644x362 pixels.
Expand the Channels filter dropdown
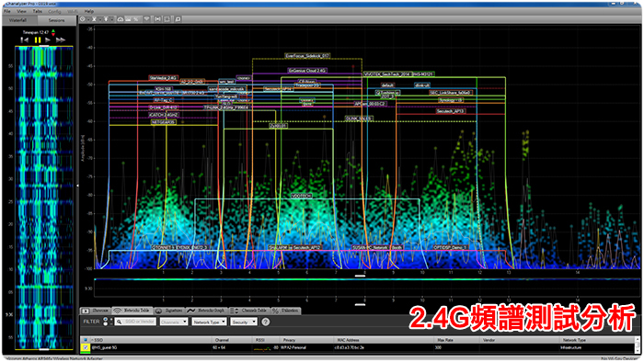(x=174, y=322)
